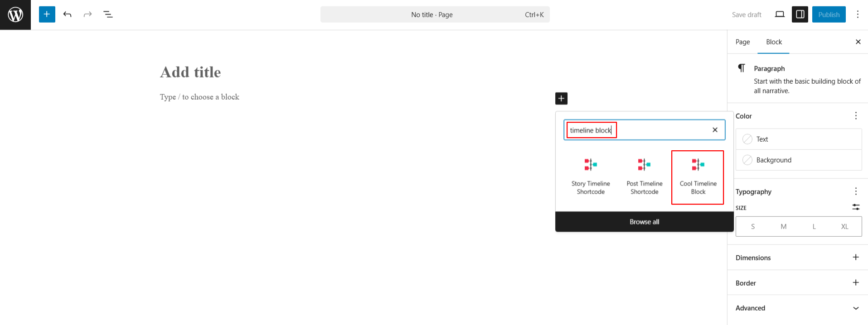This screenshot has width=868, height=325.
Task: Open Border panel options
Action: point(856,283)
